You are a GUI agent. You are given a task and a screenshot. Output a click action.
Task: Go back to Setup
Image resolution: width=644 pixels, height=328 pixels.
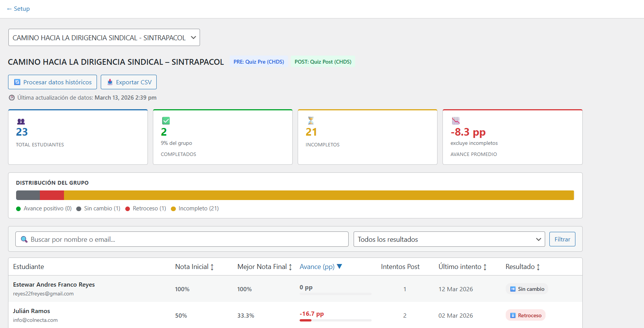[18, 9]
